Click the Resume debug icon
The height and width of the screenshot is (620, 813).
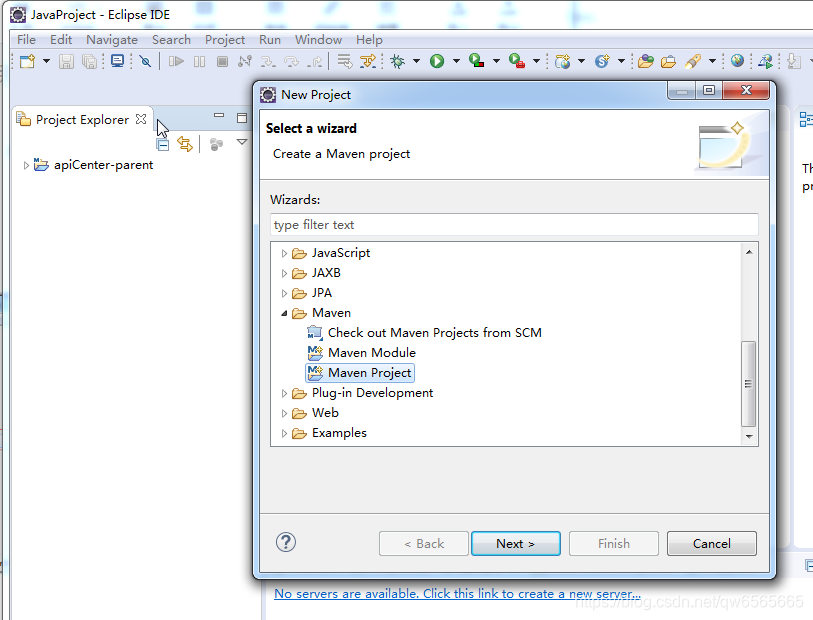coord(176,61)
